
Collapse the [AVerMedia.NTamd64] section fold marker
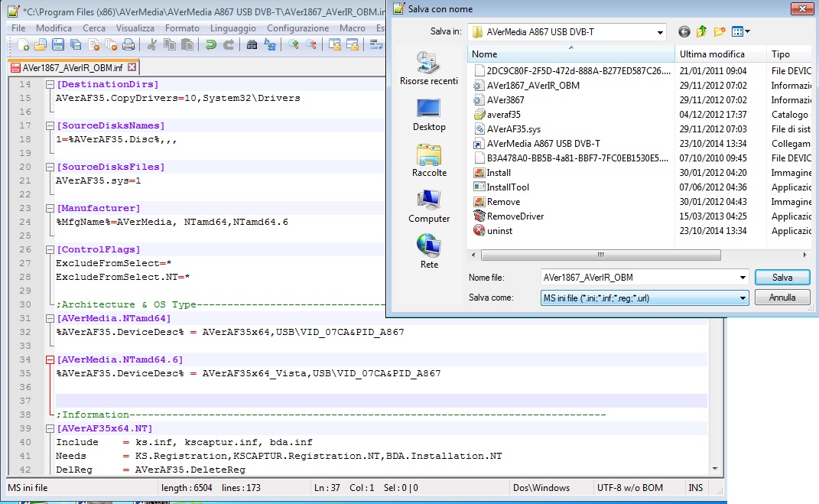(50, 318)
